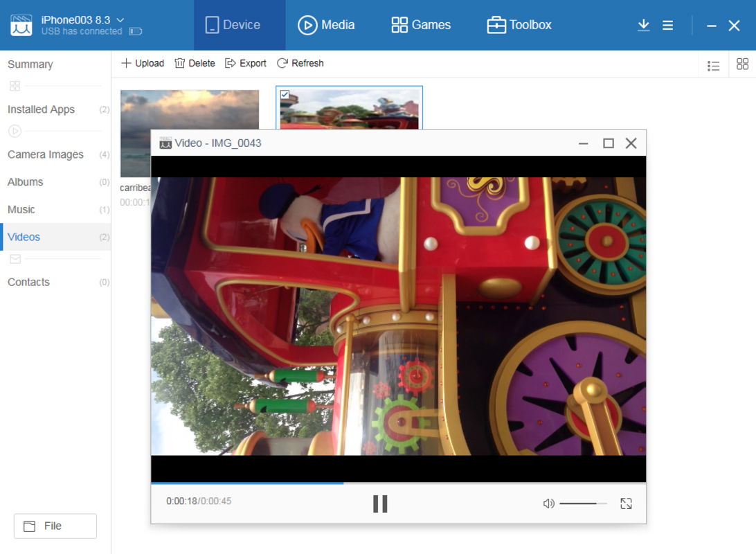Pause the video playback

(380, 503)
